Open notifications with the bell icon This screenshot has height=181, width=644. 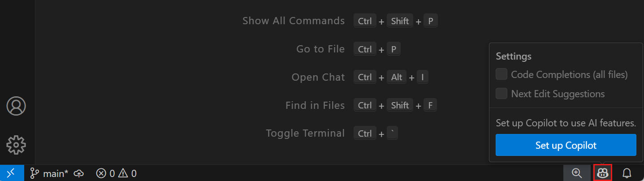click(x=627, y=173)
